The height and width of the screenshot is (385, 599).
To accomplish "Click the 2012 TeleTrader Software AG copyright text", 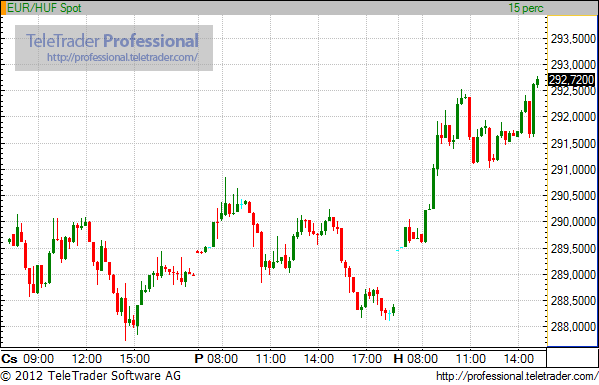I will [x=91, y=376].
